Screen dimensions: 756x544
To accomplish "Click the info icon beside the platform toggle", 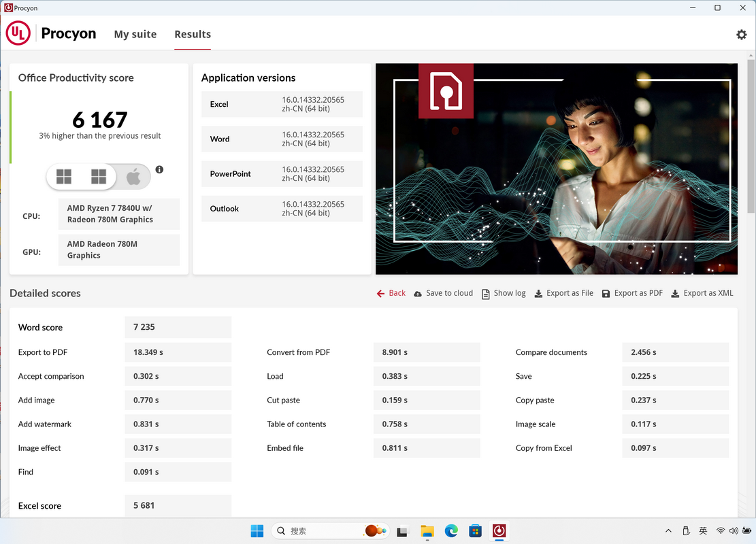I will click(x=160, y=169).
